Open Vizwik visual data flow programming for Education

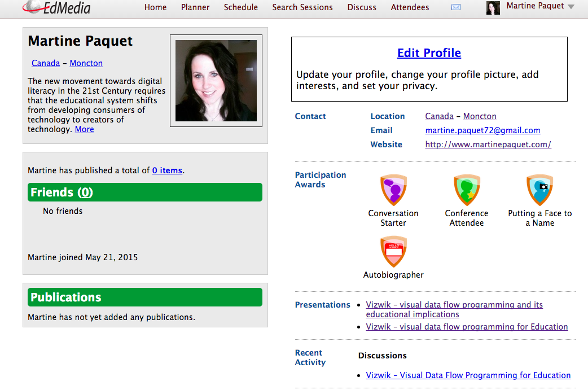(x=467, y=327)
